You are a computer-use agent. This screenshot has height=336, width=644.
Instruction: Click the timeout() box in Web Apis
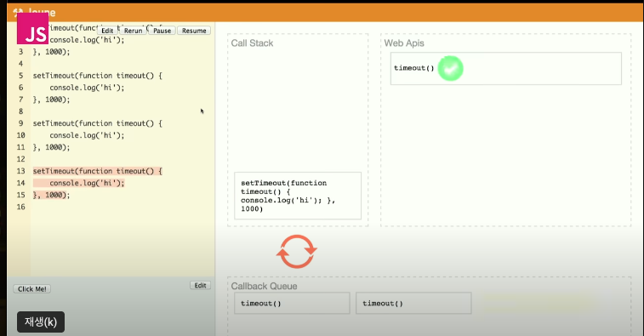(505, 69)
